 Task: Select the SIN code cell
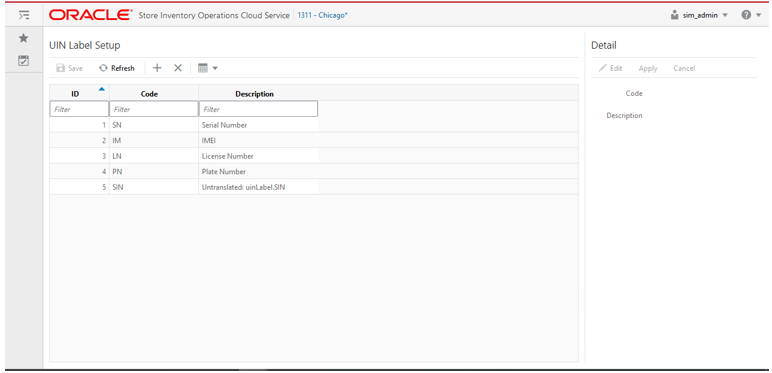pos(154,187)
